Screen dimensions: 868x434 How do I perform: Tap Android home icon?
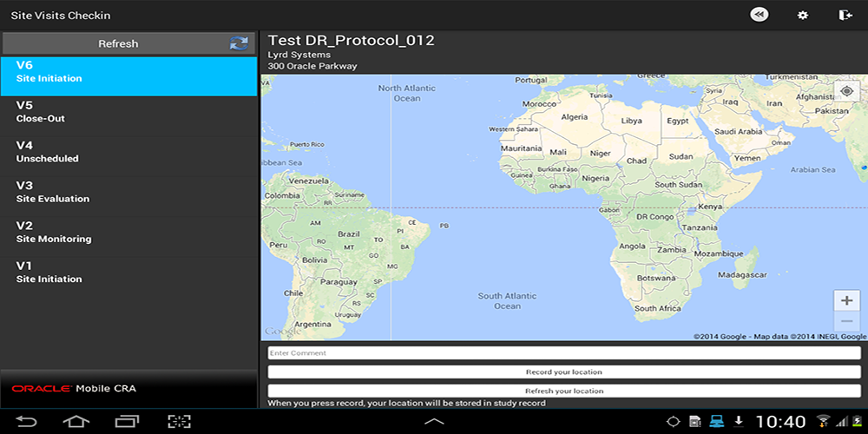(76, 422)
